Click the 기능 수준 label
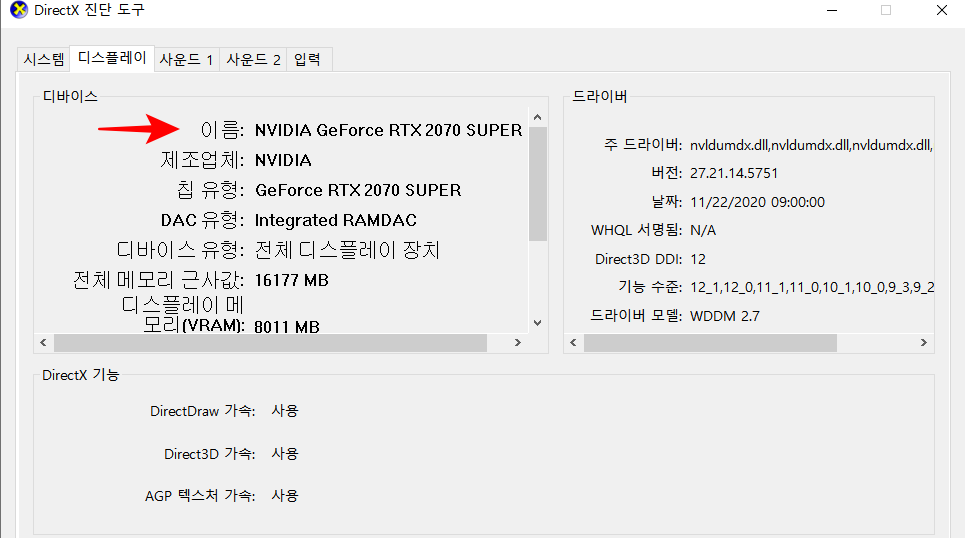Viewport: 965px width, 538px height. coord(651,287)
